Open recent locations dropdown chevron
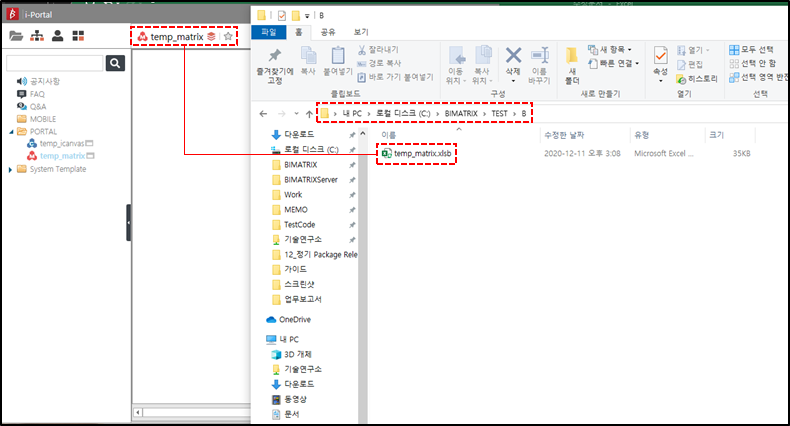Image resolution: width=790 pixels, height=426 pixels. tap(296, 114)
